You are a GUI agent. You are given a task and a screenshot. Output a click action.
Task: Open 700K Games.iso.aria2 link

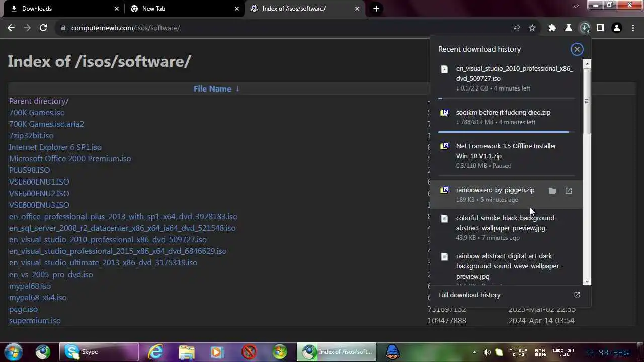click(x=46, y=124)
